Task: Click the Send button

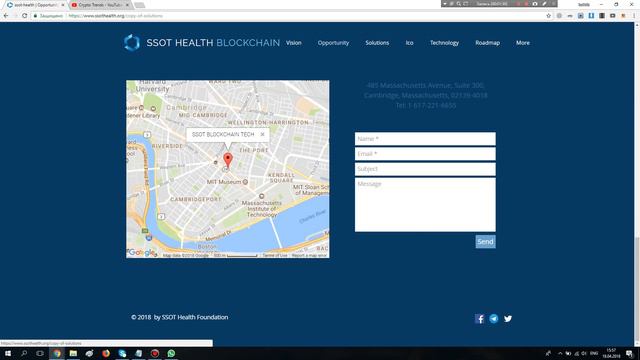Action: 485,242
